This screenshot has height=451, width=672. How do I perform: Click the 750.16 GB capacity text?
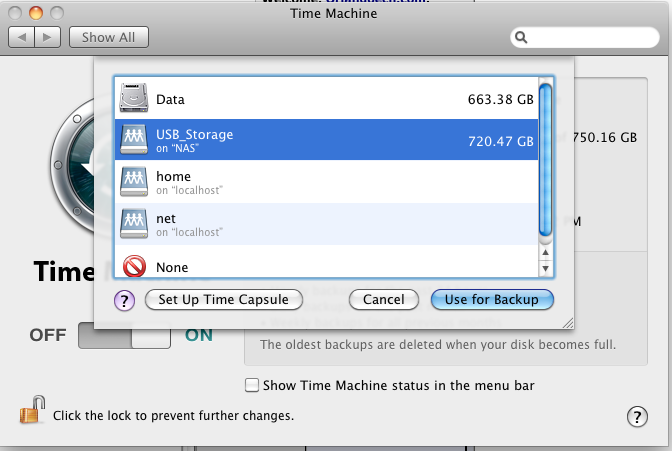(605, 138)
